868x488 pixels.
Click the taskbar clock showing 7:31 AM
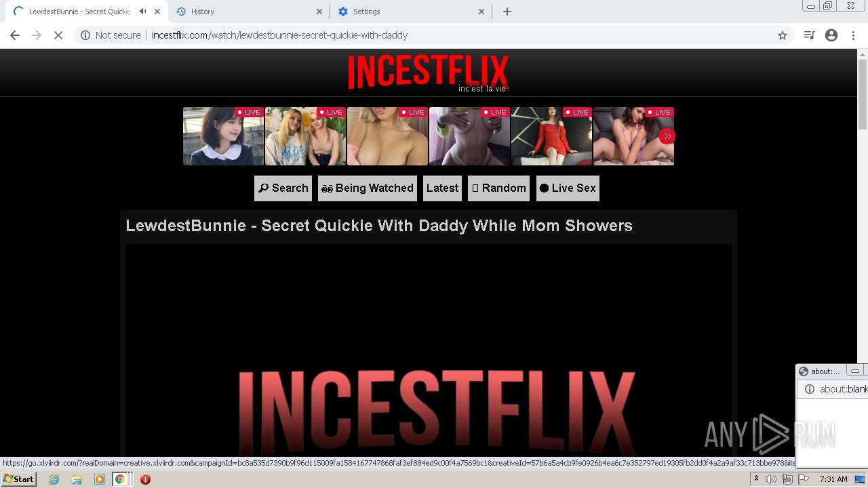click(833, 479)
